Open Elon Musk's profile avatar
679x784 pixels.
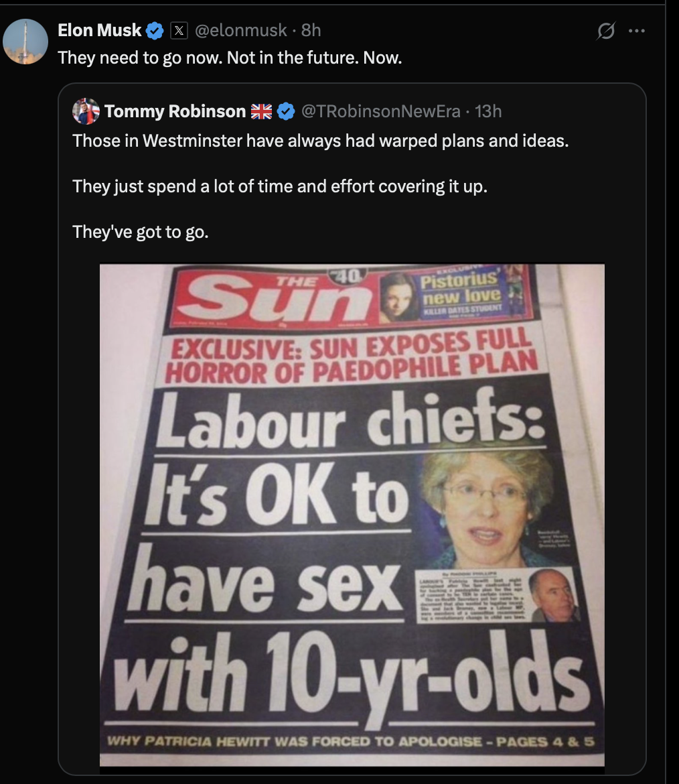[25, 42]
